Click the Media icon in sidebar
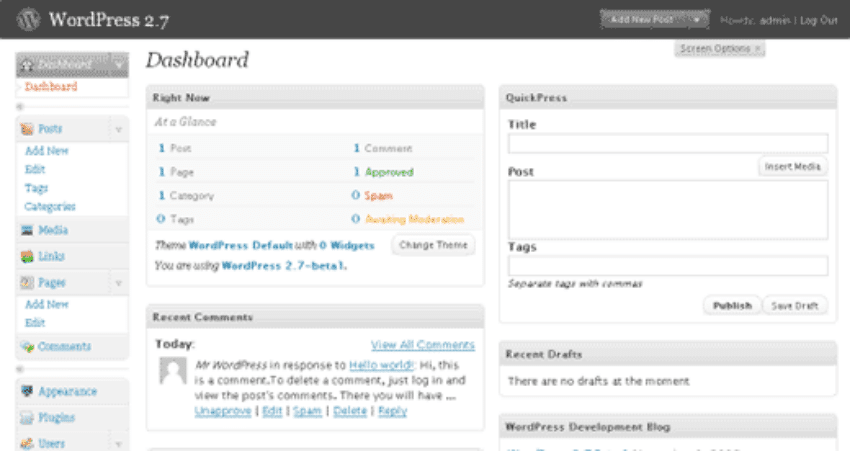The height and width of the screenshot is (451, 850). coord(27,230)
